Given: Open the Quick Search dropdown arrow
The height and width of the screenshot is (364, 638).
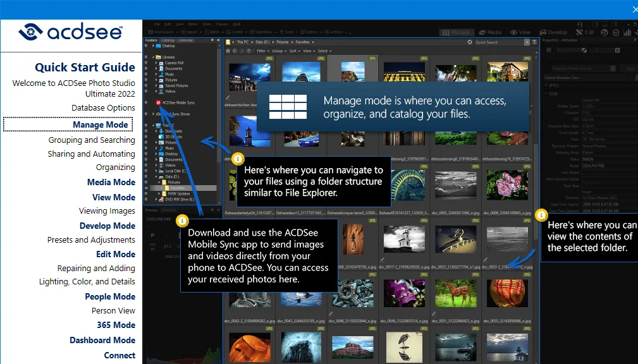Looking at the screenshot, I should coord(527,42).
